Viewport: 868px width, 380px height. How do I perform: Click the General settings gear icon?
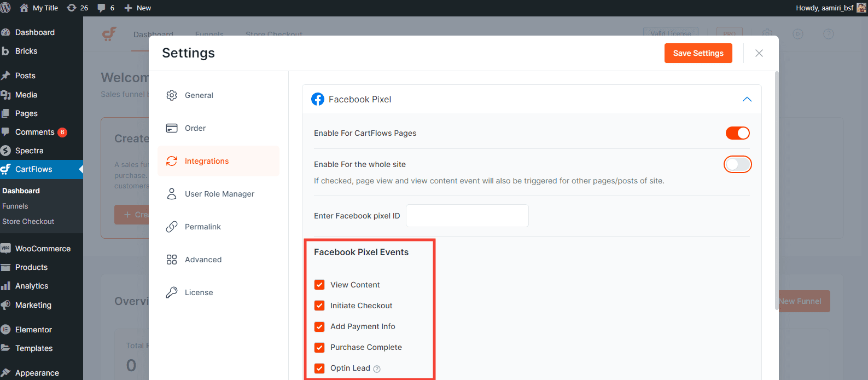[x=172, y=95]
